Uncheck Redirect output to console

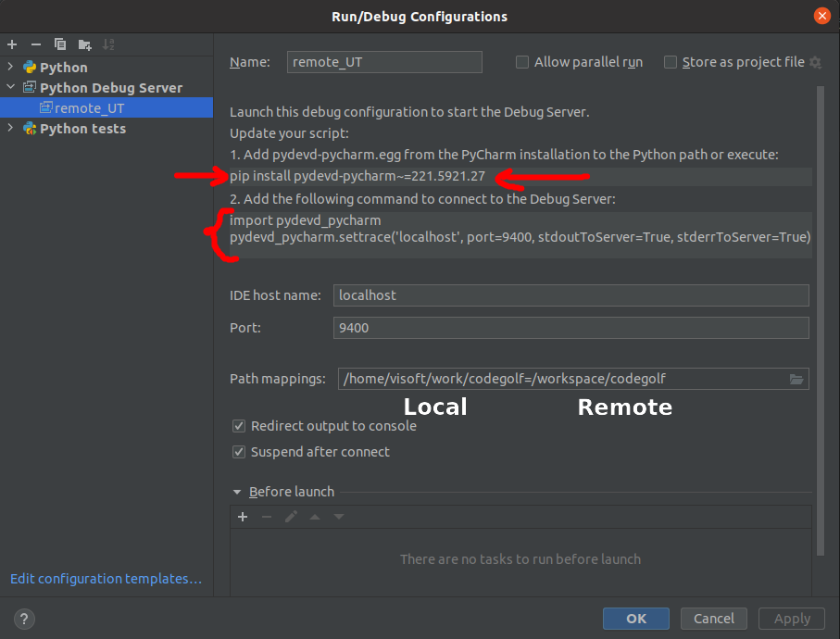[x=239, y=426]
